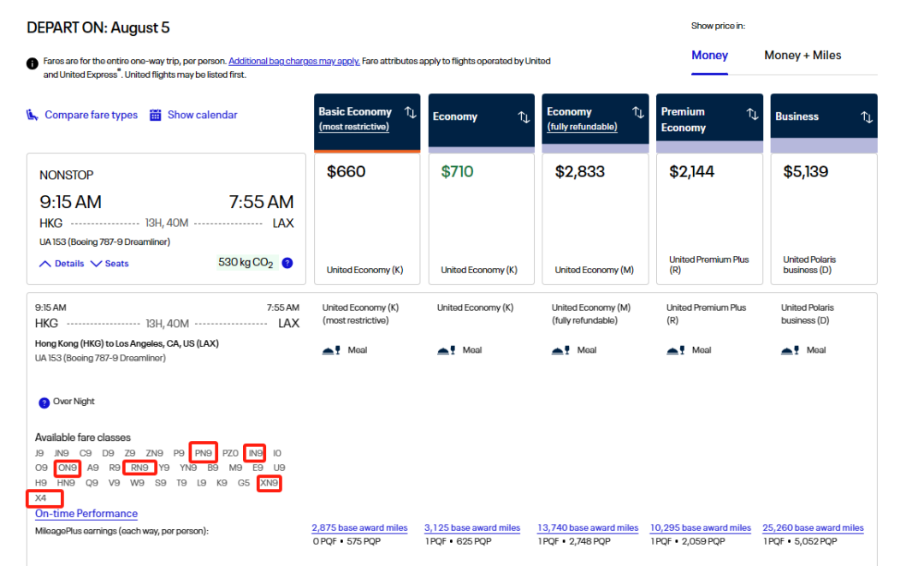The width and height of the screenshot is (924, 566).
Task: Expand the Seats section
Action: 110,264
